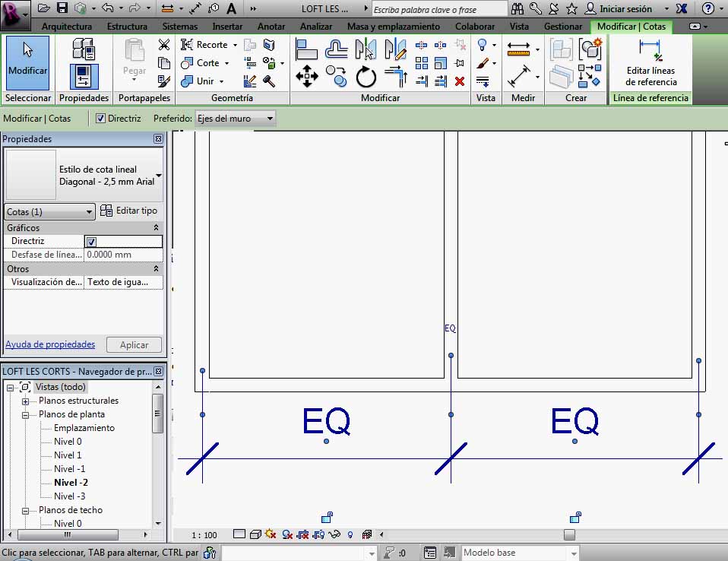
Task: Click the Rotate tool icon
Action: 366,75
